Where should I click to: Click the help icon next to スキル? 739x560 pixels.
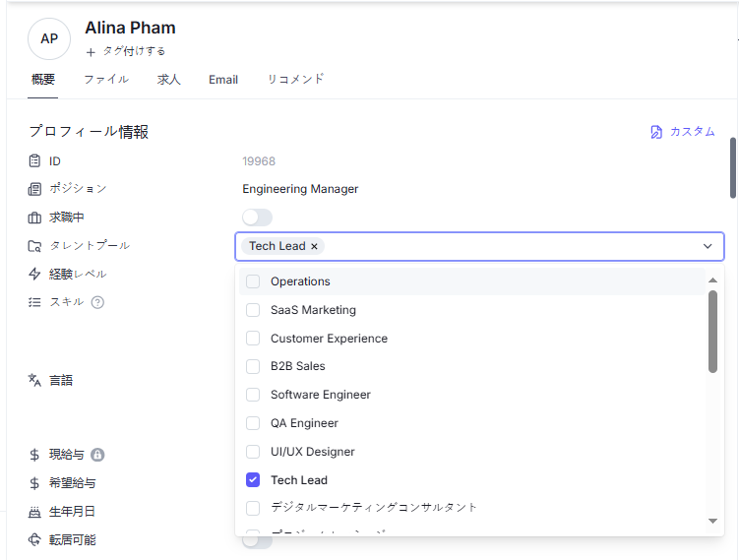coord(97,302)
